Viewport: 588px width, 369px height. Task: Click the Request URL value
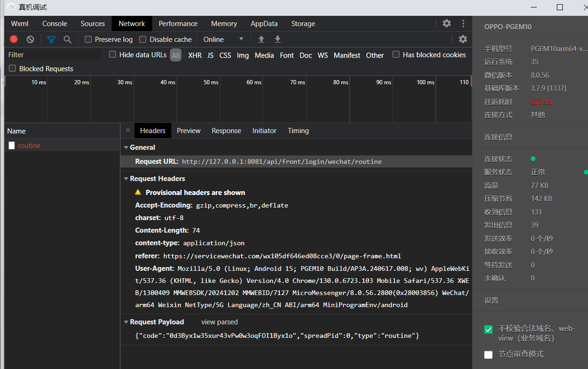pos(282,162)
